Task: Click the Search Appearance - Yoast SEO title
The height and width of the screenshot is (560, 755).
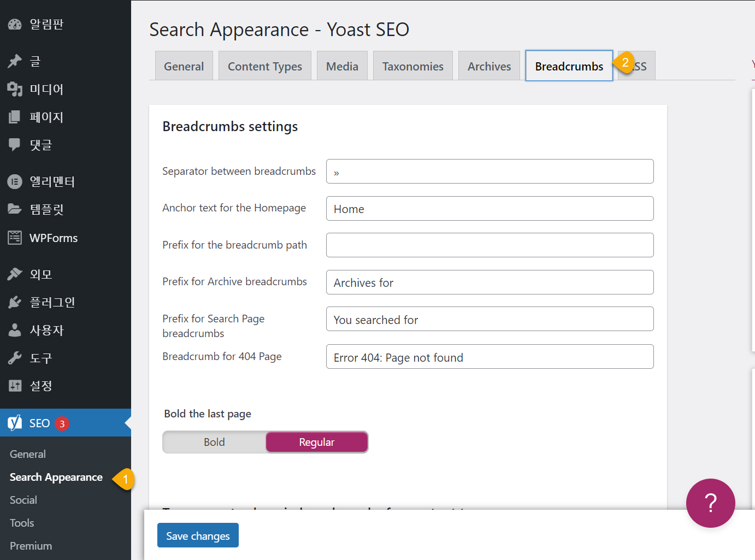Action: (279, 30)
